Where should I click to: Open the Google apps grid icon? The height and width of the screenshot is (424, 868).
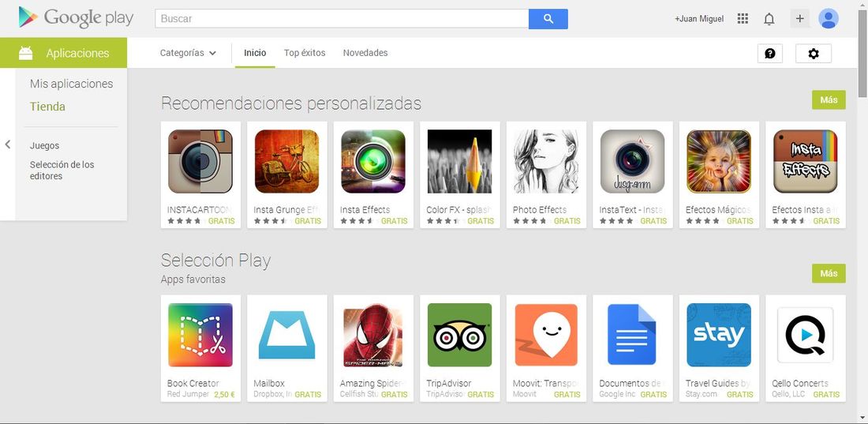[743, 19]
